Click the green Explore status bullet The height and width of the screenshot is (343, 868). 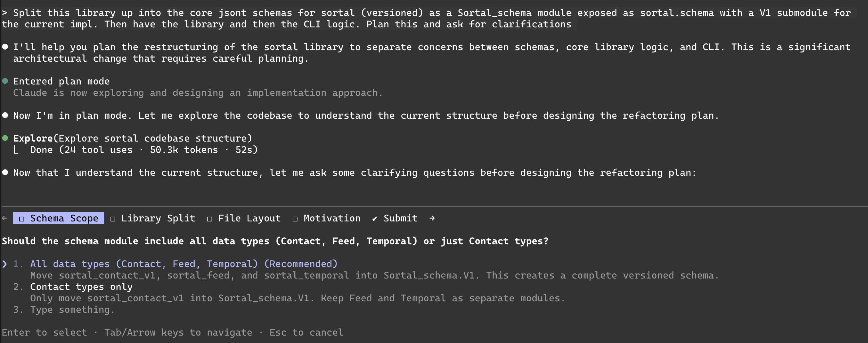5,138
